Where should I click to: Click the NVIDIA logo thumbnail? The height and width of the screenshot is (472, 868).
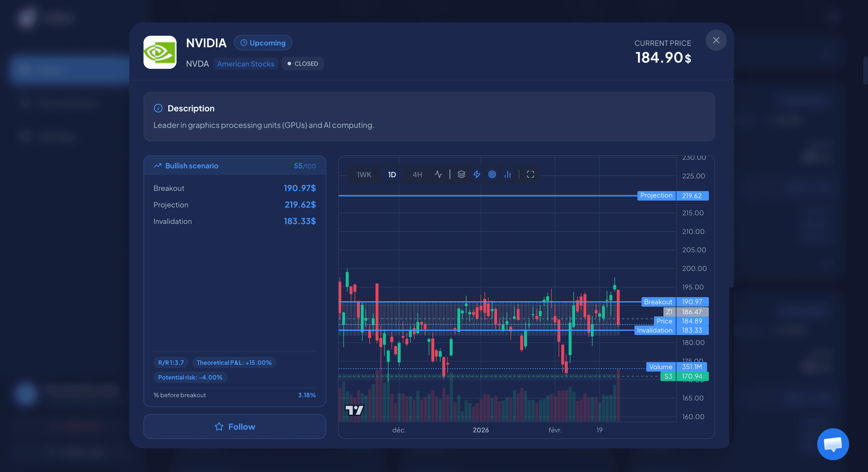click(160, 52)
